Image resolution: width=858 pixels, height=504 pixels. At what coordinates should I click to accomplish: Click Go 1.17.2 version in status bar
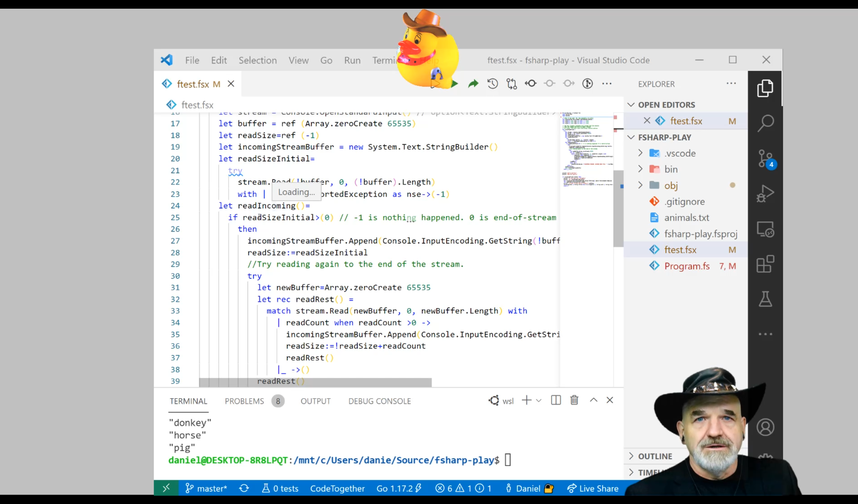click(399, 488)
